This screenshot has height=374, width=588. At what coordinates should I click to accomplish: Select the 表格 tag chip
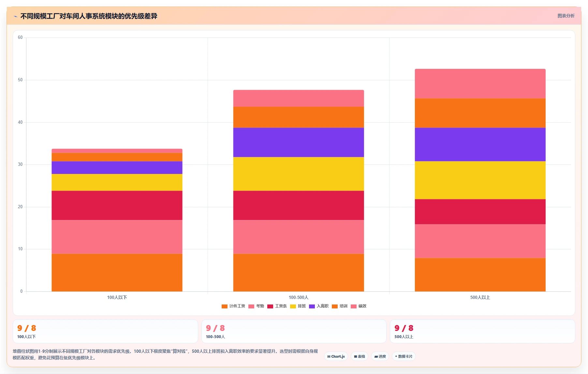[x=360, y=356]
